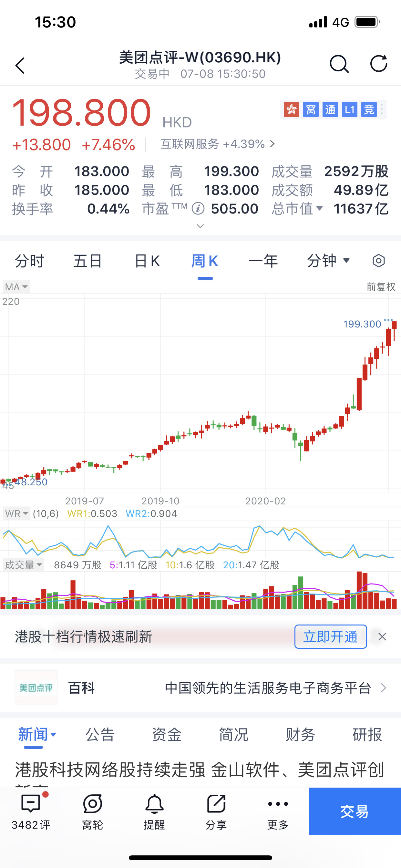The height and width of the screenshot is (868, 401).
Task: Switch to the 分时 chart tab
Action: (29, 261)
